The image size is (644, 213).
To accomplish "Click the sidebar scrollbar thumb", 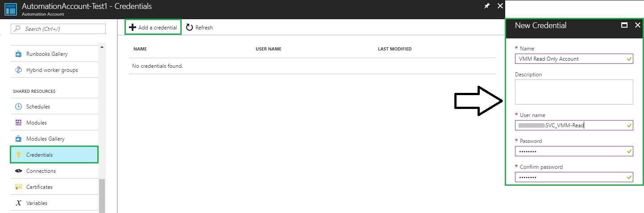I will pos(102,196).
